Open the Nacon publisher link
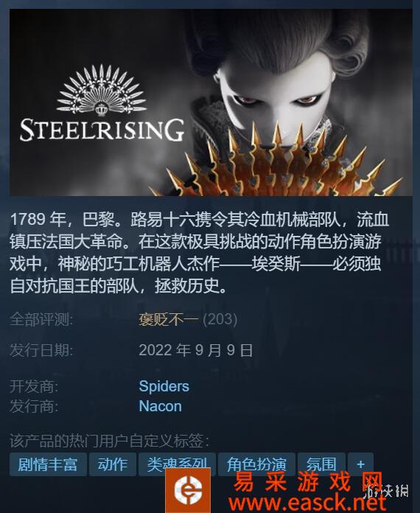 (161, 406)
